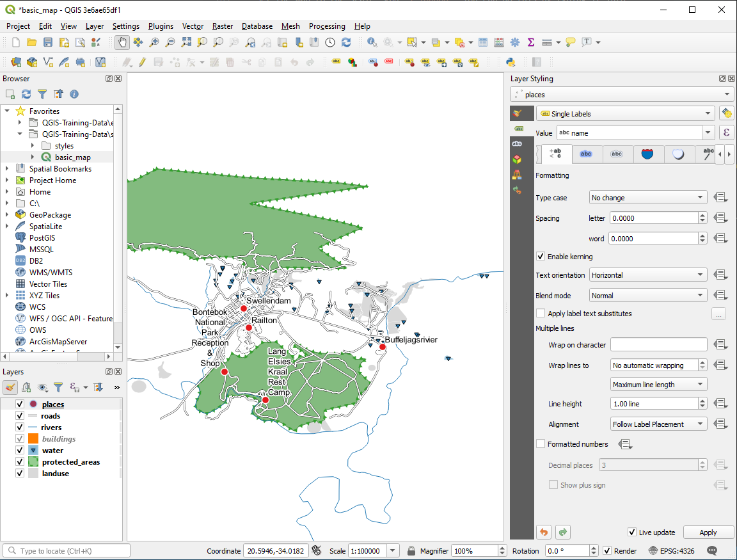Activate the Identify Features tool
The height and width of the screenshot is (560, 737).
pyautogui.click(x=371, y=42)
